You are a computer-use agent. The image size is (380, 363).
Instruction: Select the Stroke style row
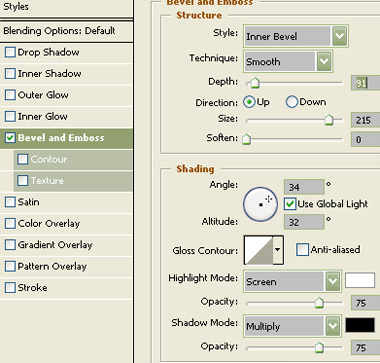[x=66, y=287]
